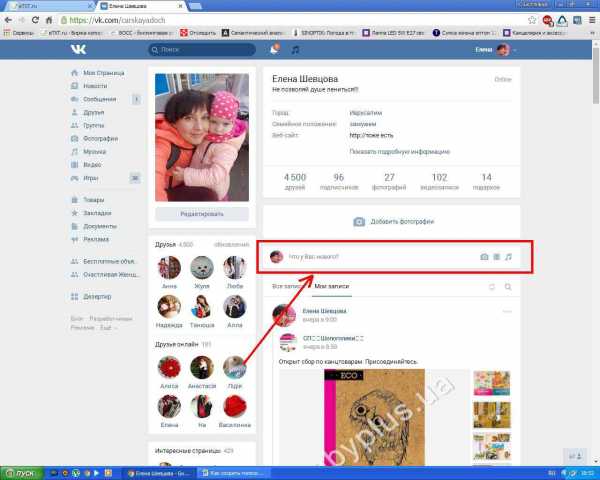Viewport: 600px width, 480px height.
Task: Switch to Мои записи tab
Action: pos(332,286)
